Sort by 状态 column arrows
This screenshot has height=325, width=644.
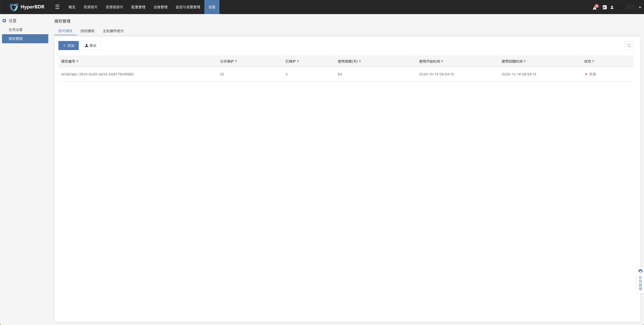[x=593, y=61]
